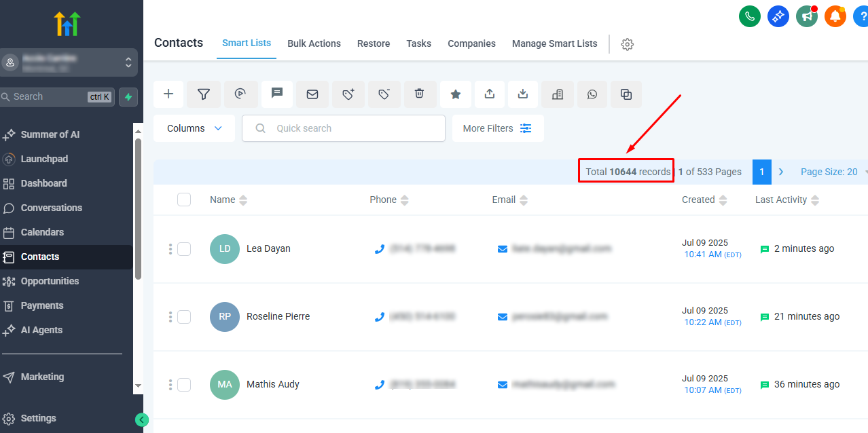Click the Add Tag icon

click(348, 94)
